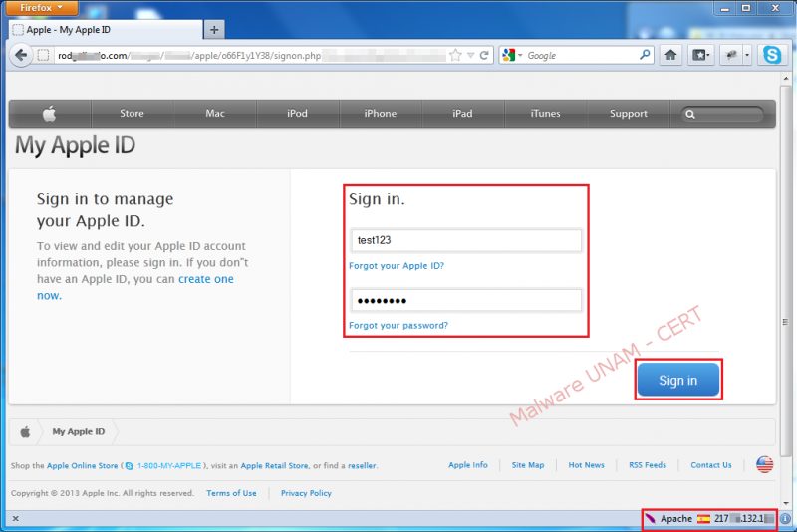Open the iPhone menu item

click(381, 114)
